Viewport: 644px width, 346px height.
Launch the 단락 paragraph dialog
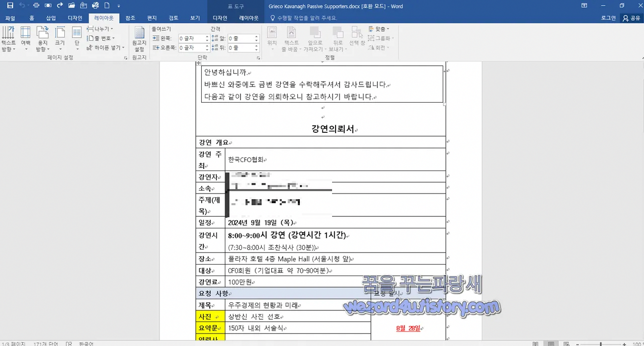coord(258,58)
